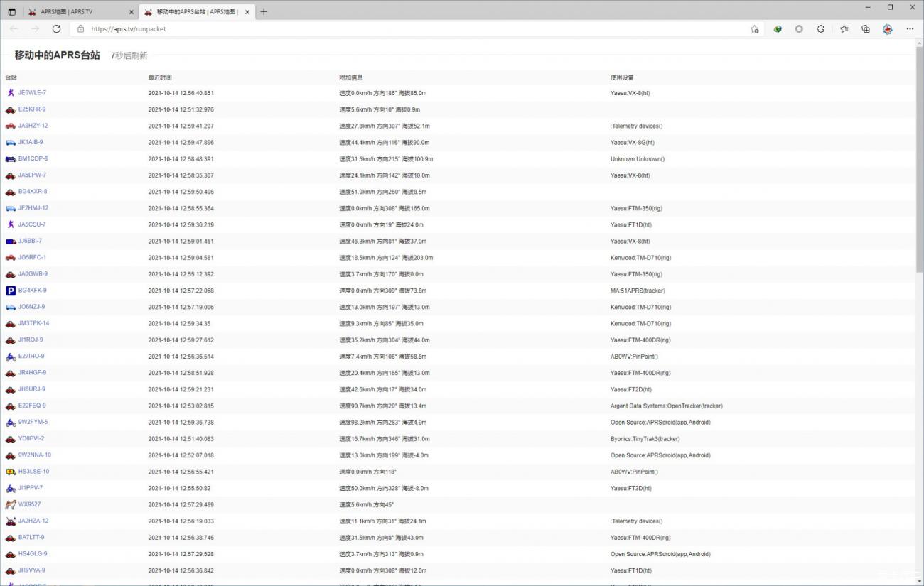Screen dimensions: 924x586
Task: Click the parking P icon beside BG4KFK-9
Action: 10,291
